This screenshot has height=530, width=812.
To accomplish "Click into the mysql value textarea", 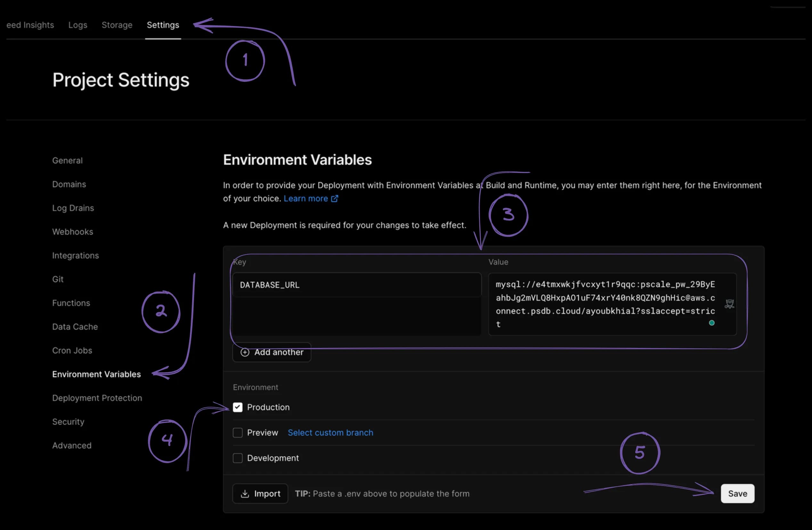I will point(612,304).
